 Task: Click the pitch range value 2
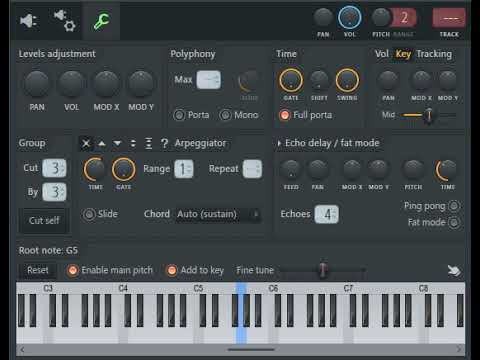(x=404, y=17)
